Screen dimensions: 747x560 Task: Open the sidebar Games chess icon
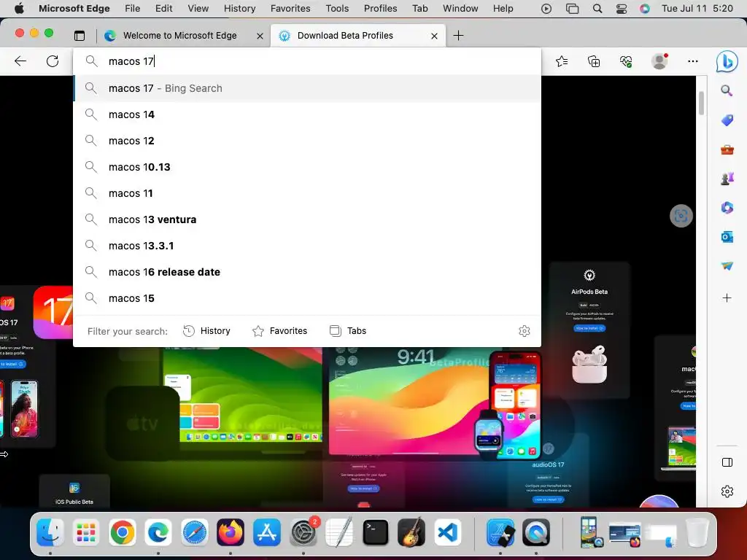[x=727, y=179]
